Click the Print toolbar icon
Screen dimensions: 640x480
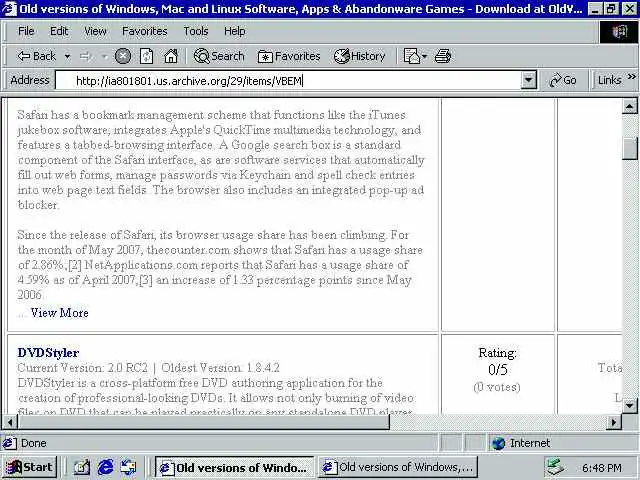tap(443, 56)
